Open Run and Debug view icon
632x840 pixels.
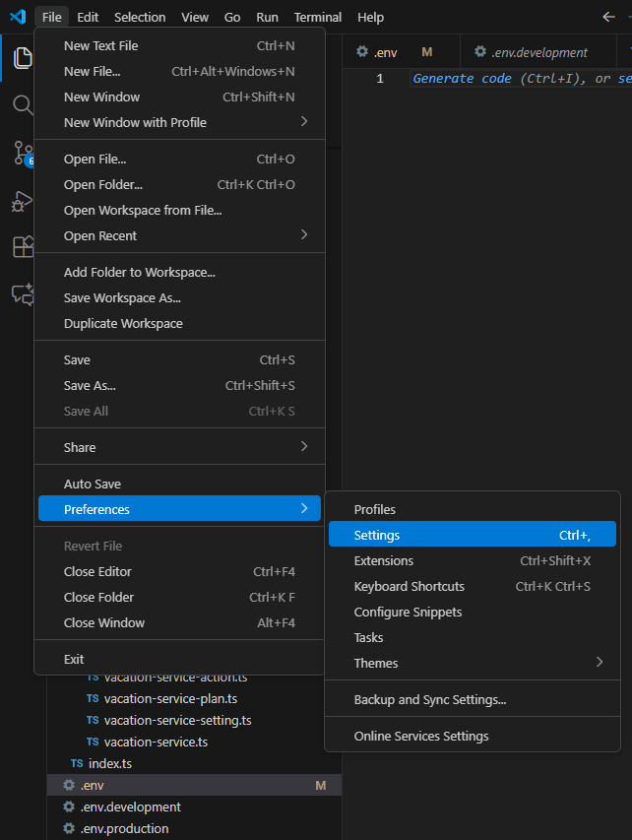point(22,200)
